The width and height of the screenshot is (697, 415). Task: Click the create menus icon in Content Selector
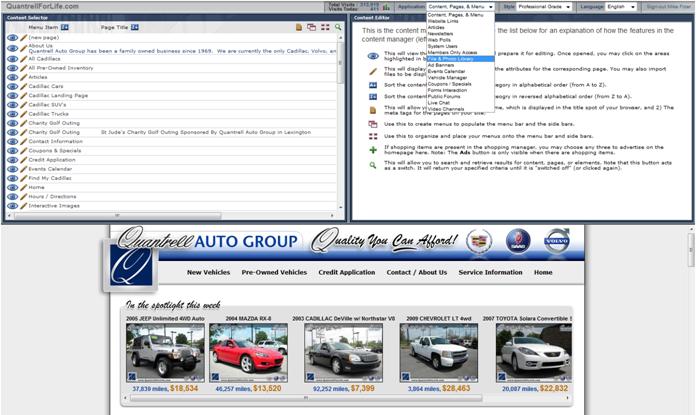click(x=312, y=28)
